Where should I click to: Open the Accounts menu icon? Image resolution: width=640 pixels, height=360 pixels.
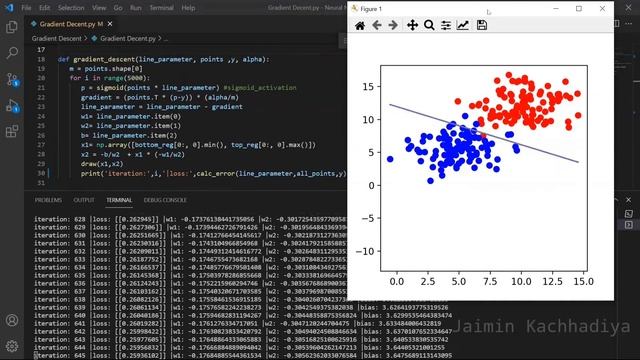click(12, 320)
